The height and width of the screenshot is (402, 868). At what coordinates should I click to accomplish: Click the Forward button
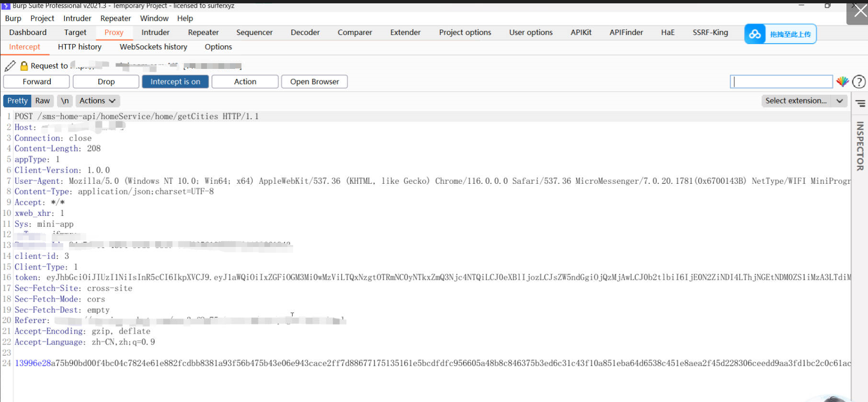pos(36,82)
